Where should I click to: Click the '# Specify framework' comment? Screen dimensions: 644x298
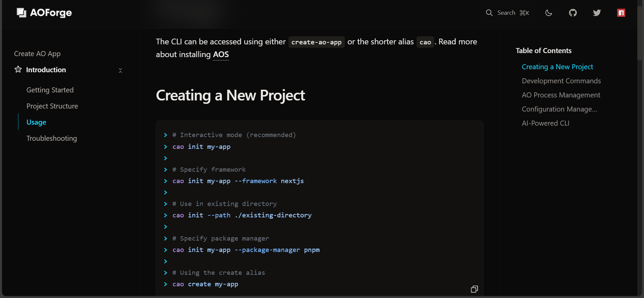[x=209, y=170]
